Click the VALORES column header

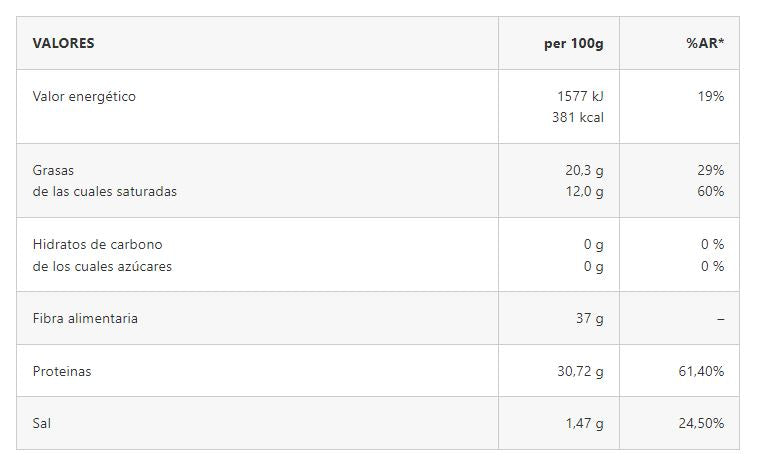(64, 43)
